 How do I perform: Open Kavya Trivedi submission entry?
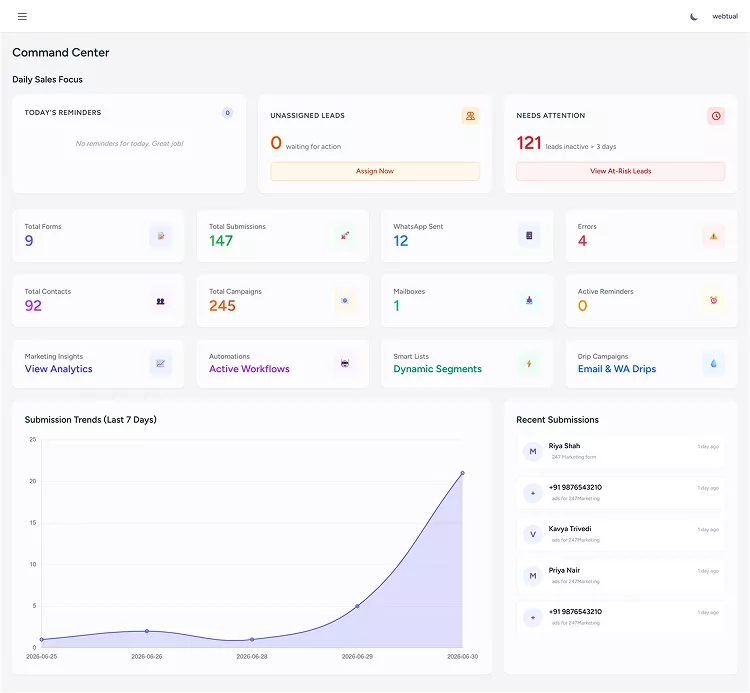point(620,534)
